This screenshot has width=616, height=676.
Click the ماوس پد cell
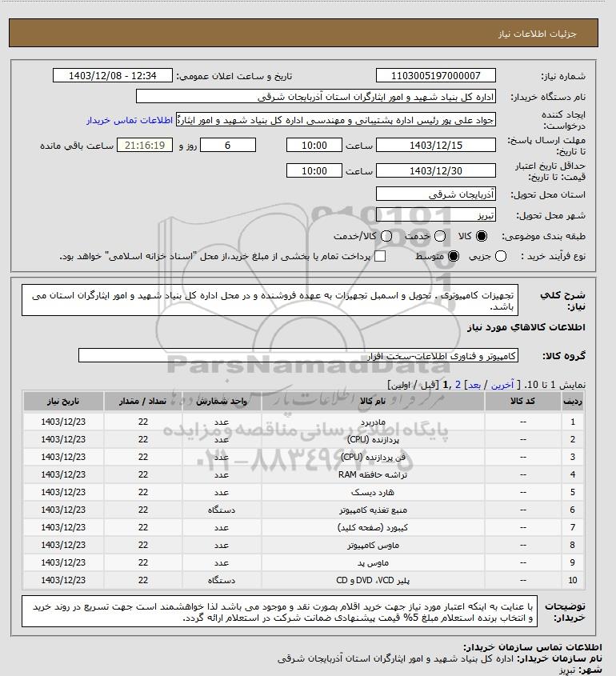tap(373, 562)
